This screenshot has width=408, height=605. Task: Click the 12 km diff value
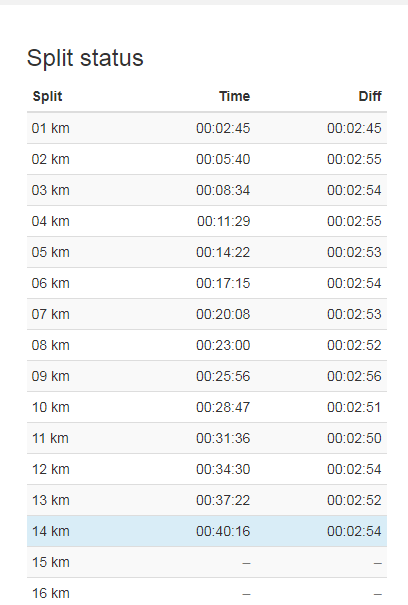(x=354, y=469)
